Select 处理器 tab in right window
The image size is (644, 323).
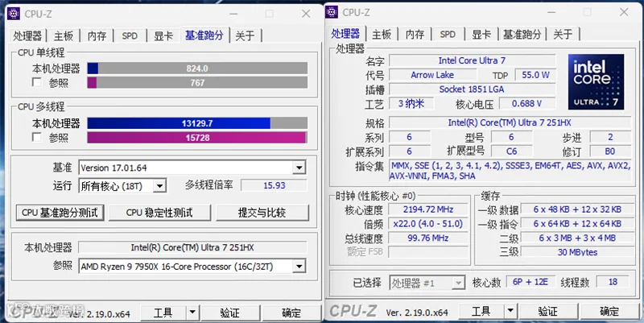(x=345, y=33)
